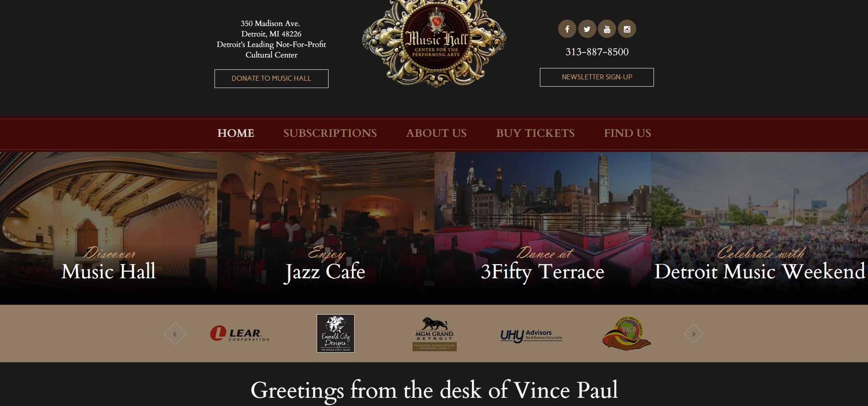Click the Newsletter Sign-Up button
Image resolution: width=868 pixels, height=406 pixels.
pos(597,77)
